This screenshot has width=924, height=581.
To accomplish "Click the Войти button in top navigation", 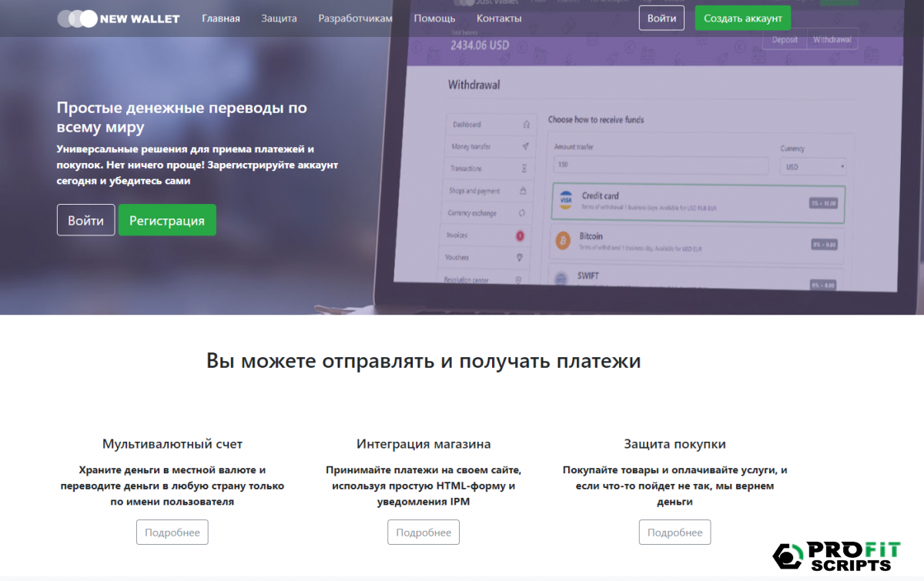I will click(x=661, y=18).
